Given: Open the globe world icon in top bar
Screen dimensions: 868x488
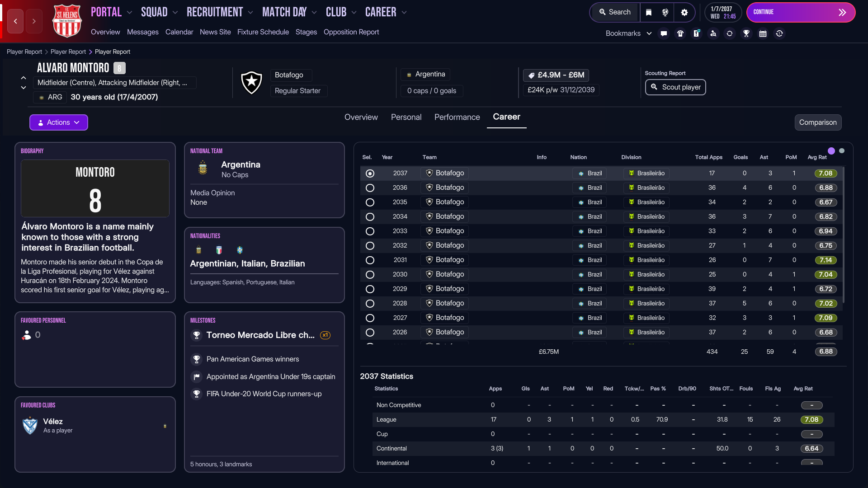Looking at the screenshot, I should 665,12.
